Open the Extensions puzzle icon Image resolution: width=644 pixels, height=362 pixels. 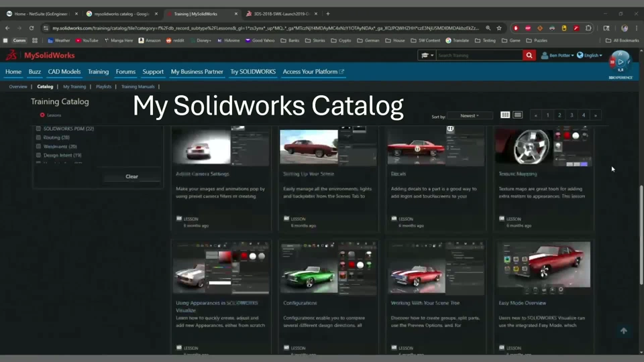coord(588,28)
